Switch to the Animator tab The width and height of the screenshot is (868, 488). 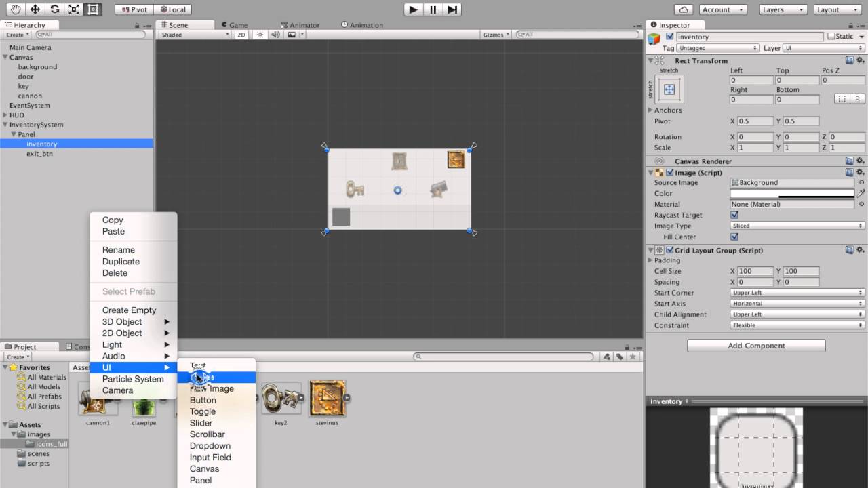300,25
